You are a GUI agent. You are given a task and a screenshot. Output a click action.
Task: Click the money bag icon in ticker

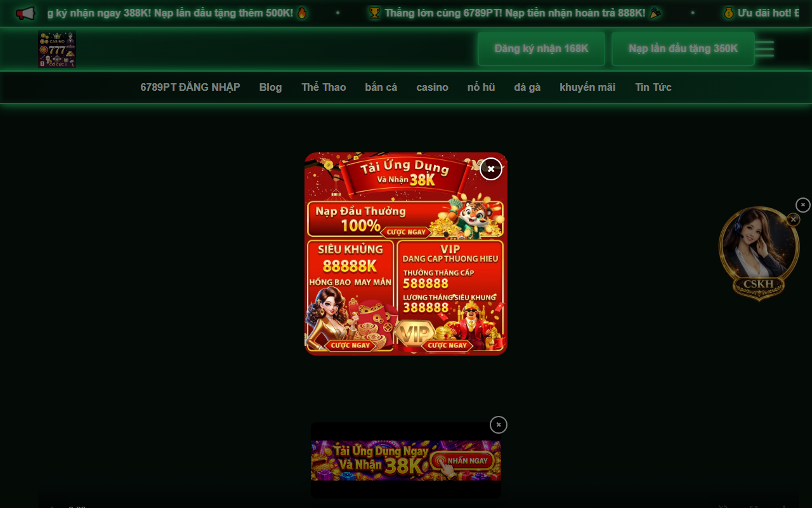729,13
